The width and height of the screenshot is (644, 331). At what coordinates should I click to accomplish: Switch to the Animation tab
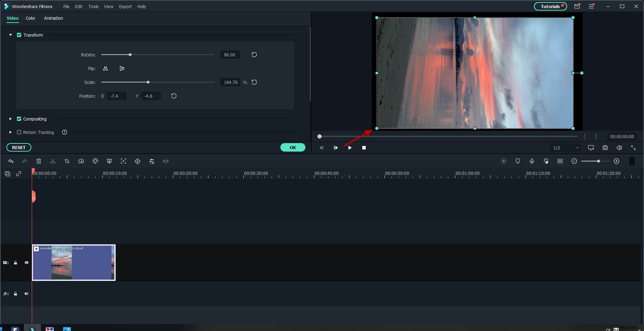[53, 18]
